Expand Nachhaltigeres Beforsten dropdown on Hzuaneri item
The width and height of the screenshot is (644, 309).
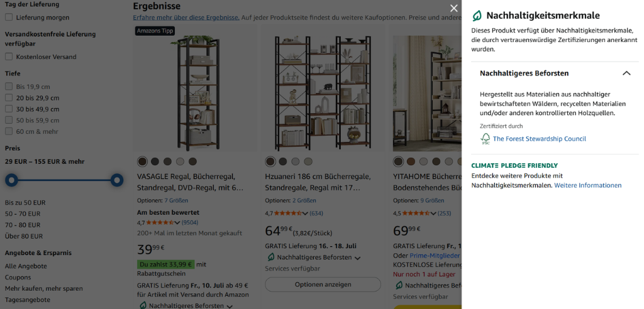tap(357, 258)
